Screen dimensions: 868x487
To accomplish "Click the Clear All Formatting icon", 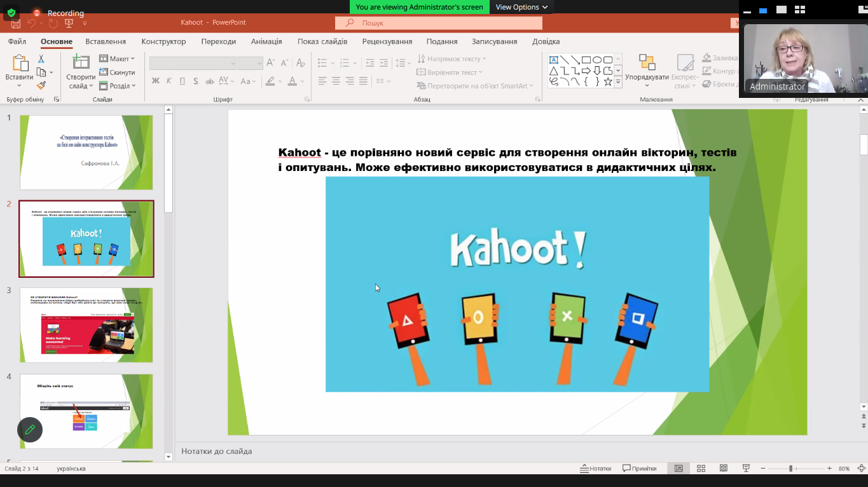I will pyautogui.click(x=302, y=63).
